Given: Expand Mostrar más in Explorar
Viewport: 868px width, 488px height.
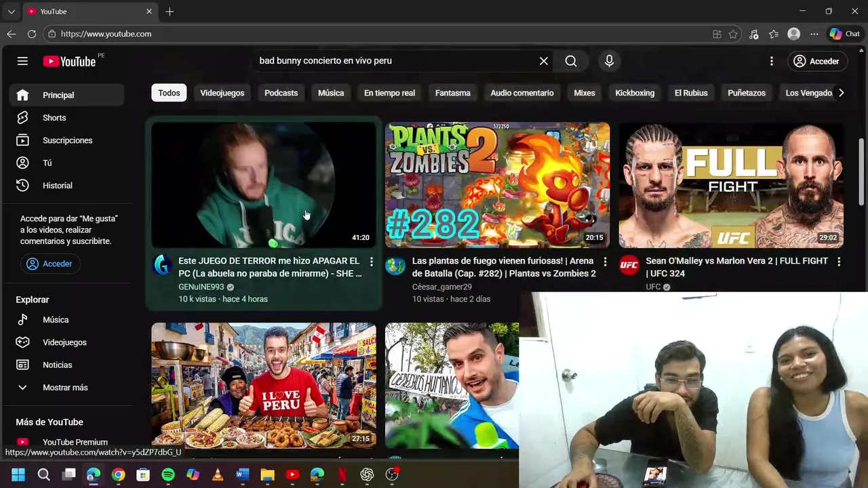Looking at the screenshot, I should (x=66, y=387).
